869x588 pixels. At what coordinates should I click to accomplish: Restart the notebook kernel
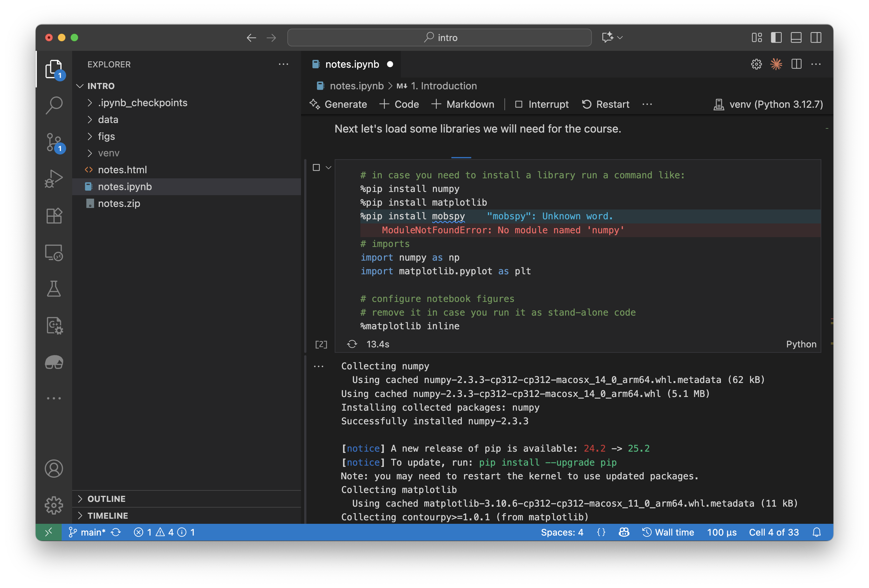click(605, 104)
